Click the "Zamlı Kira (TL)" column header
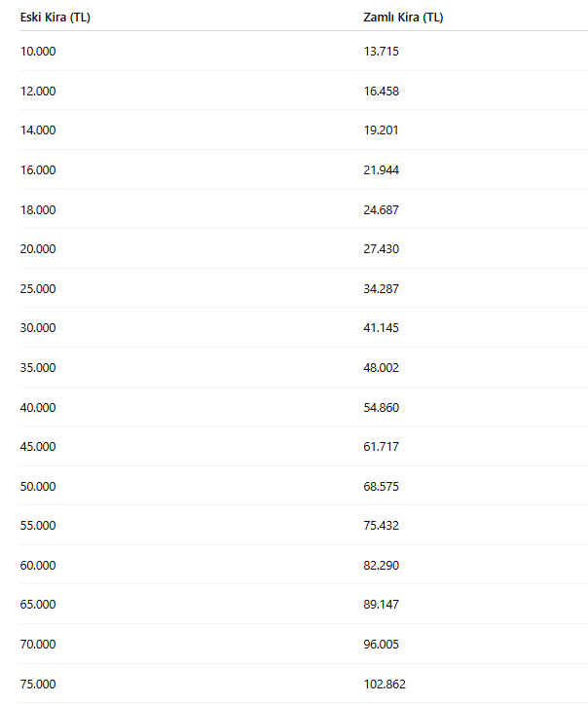Viewport: 588px width, 704px height. (403, 18)
